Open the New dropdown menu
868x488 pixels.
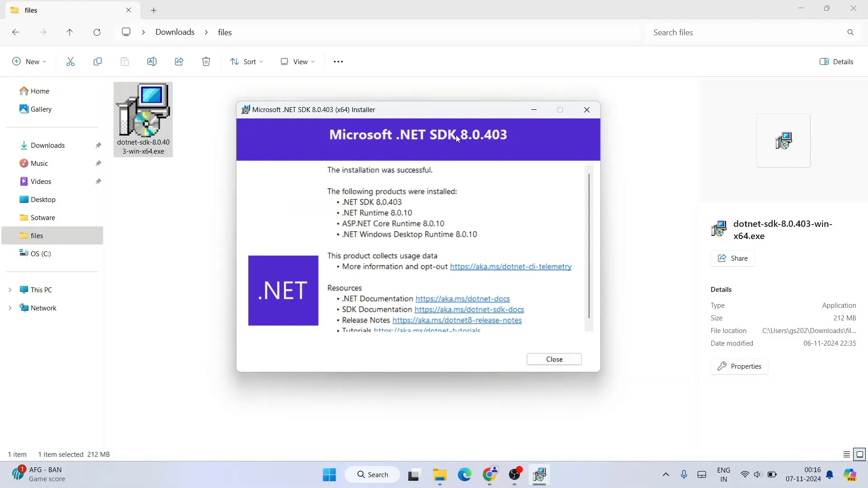coord(29,61)
